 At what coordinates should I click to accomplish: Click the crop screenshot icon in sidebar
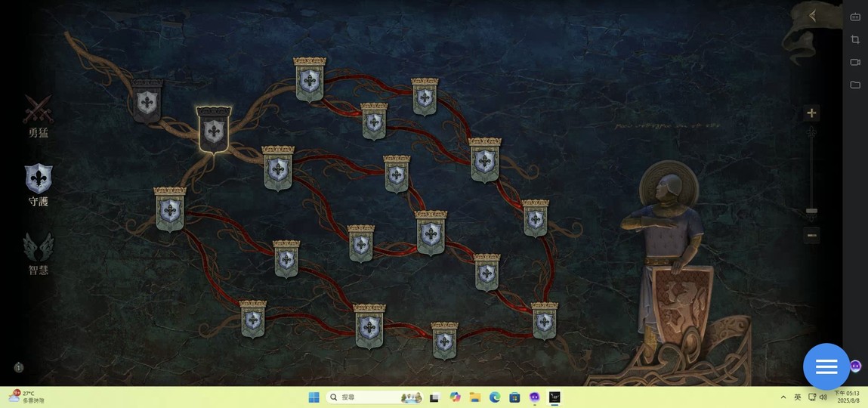[x=855, y=39]
